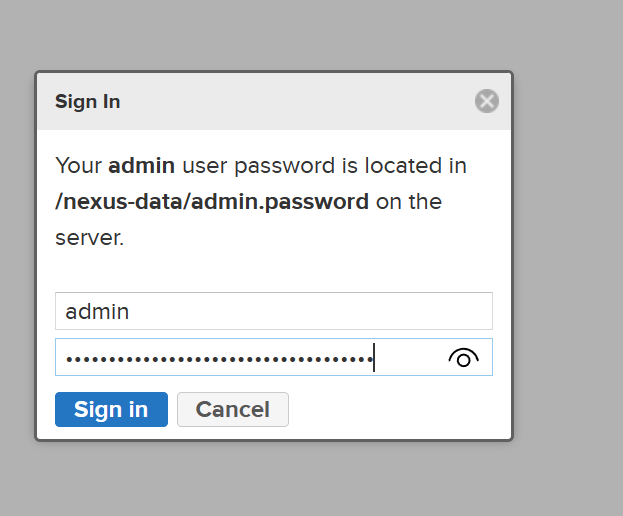Click blank dialog area right of Cancel
Viewport: 623px width, 516px height.
tap(400, 409)
